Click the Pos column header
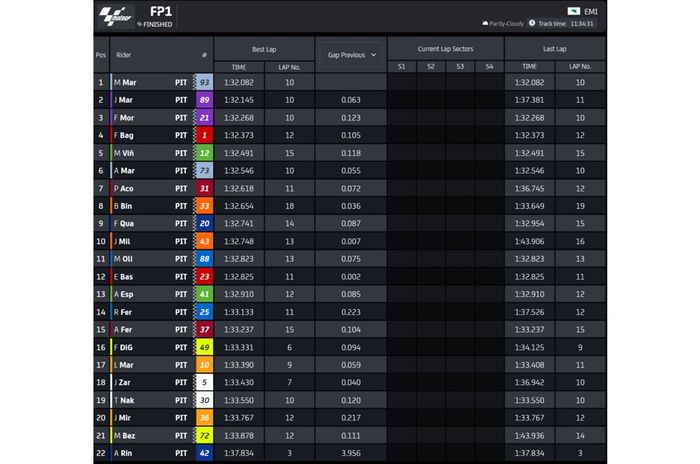Image resolution: width=700 pixels, height=464 pixels. coord(100,55)
